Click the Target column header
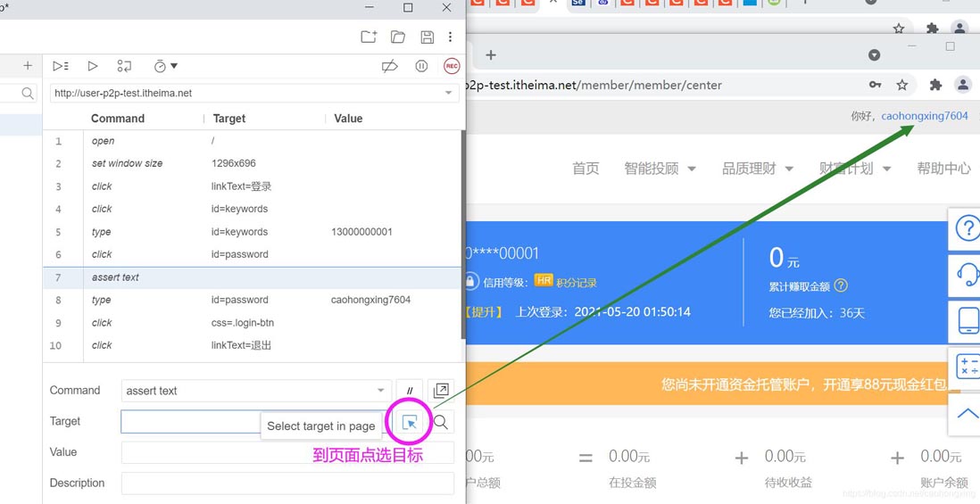The width and height of the screenshot is (980, 504). tap(229, 119)
